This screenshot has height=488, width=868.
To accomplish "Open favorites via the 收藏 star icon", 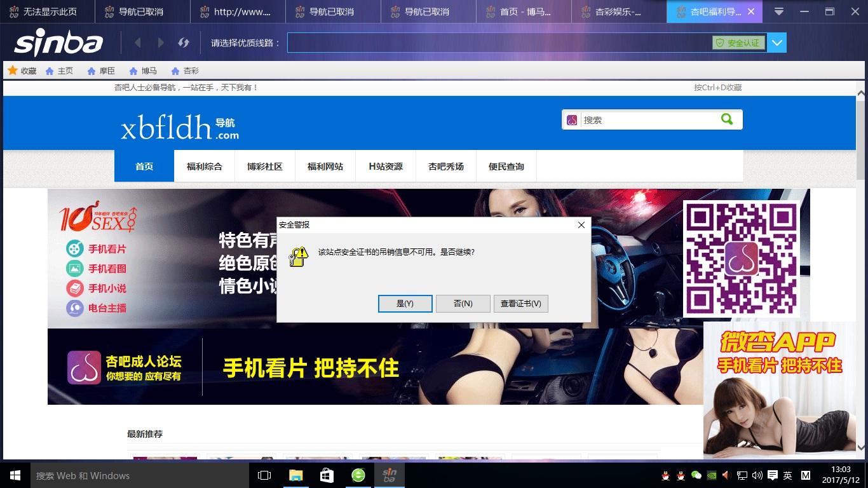I will point(12,71).
